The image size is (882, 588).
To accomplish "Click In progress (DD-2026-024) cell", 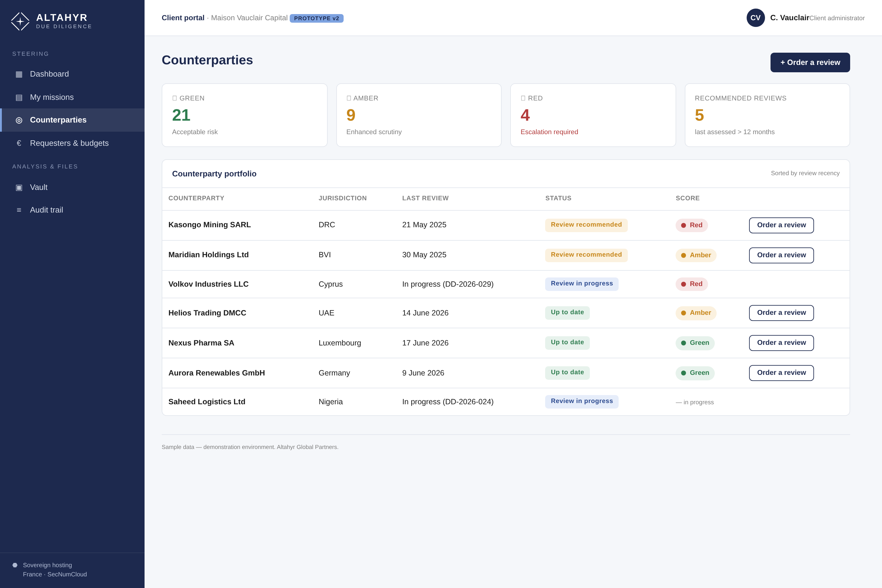I will pos(448,401).
